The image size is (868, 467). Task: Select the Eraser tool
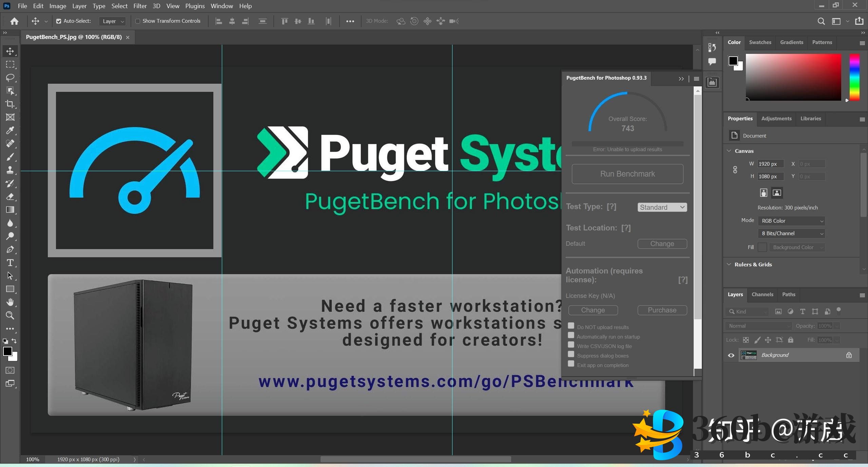(x=10, y=197)
